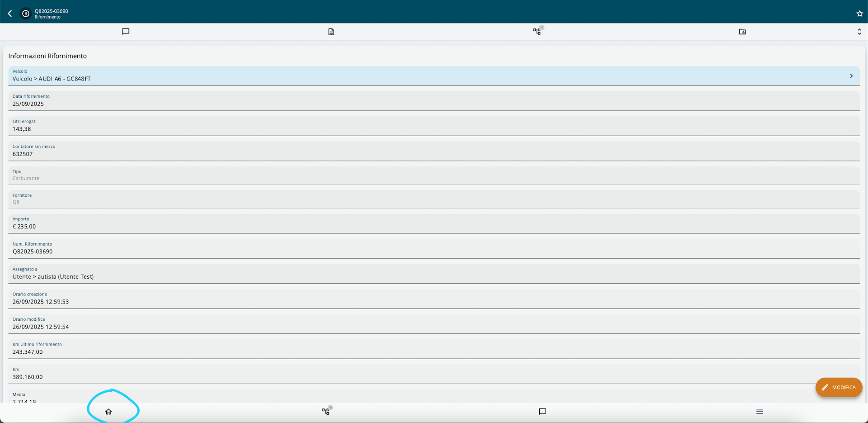This screenshot has width=868, height=423.
Task: Click the Data rifornimento field
Action: pyautogui.click(x=434, y=101)
